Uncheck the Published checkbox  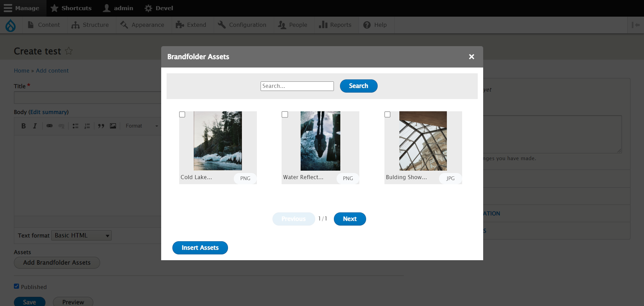(16, 286)
